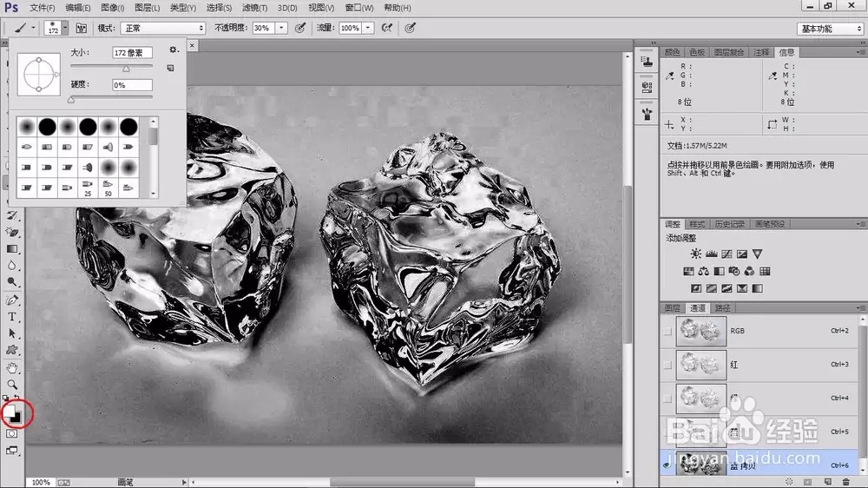This screenshot has width=868, height=488.
Task: Select the Pen tool
Action: click(11, 300)
